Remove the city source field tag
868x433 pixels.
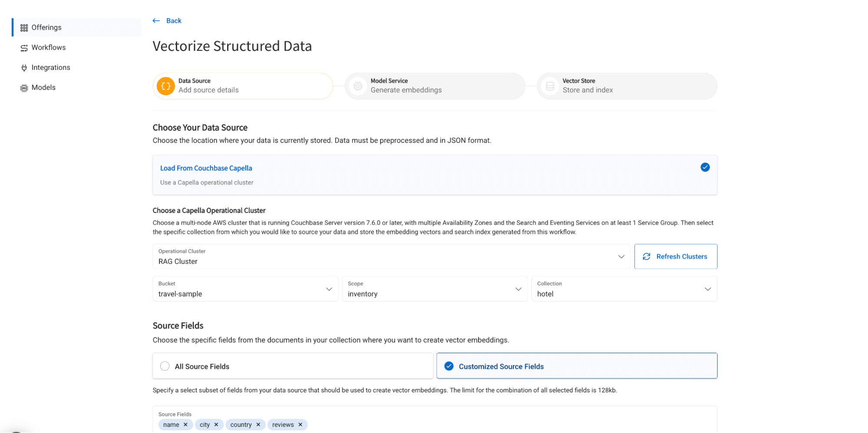(x=216, y=424)
